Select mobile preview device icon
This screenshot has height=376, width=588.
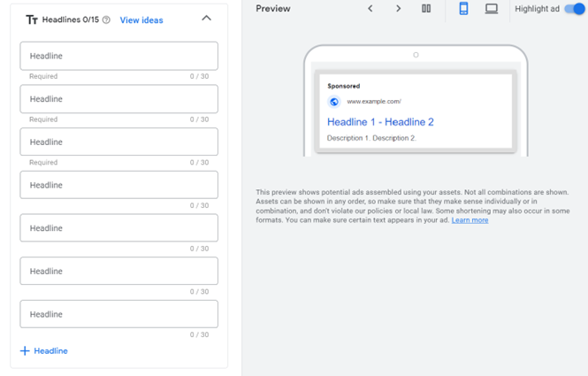pyautogui.click(x=463, y=8)
